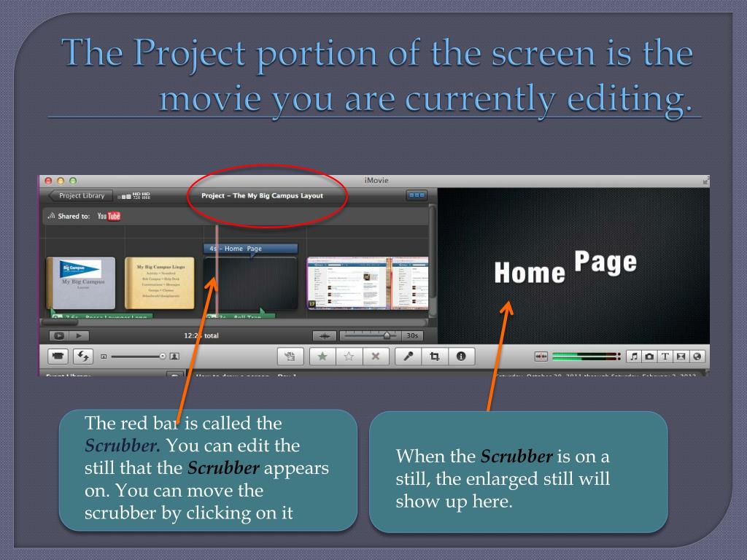747x560 pixels.
Task: Click the project title The My Big Campus Layout
Action: point(262,195)
